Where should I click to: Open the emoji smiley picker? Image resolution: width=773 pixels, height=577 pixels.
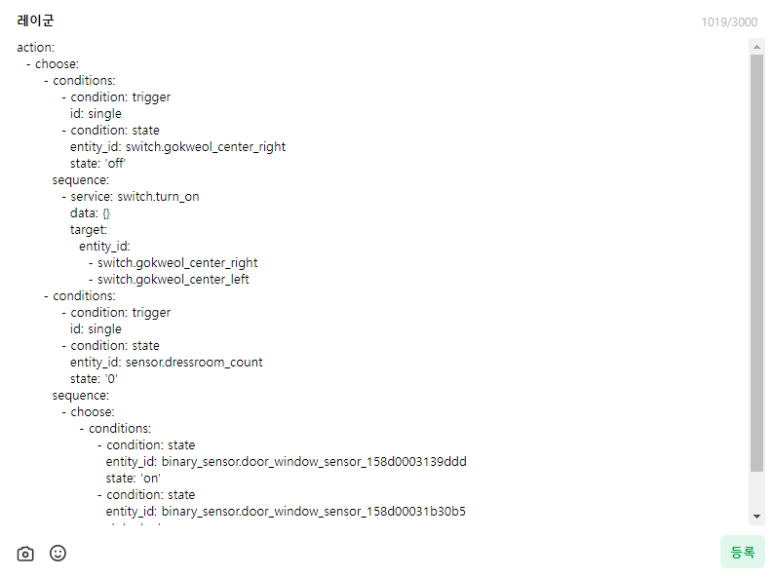click(58, 553)
